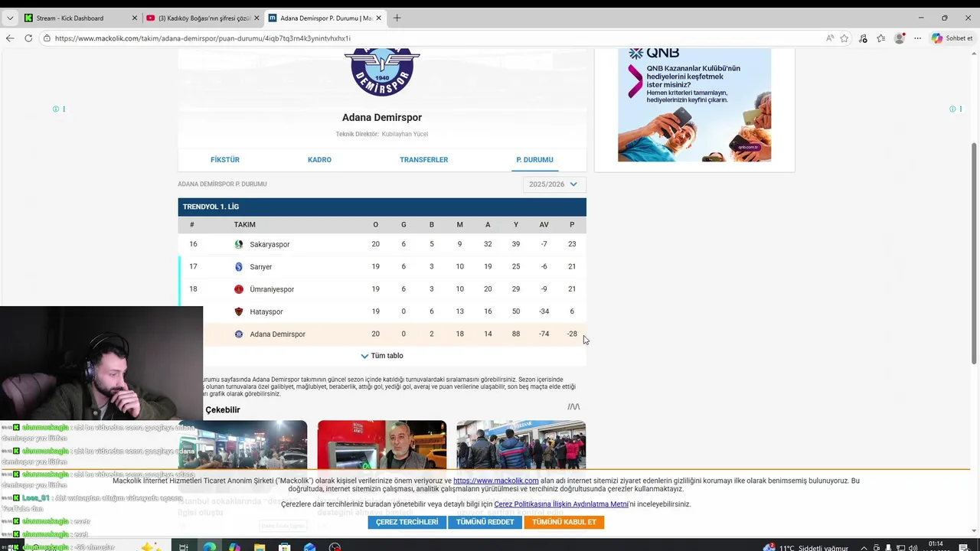Reload the current page
This screenshot has width=980, height=551.
[28, 38]
